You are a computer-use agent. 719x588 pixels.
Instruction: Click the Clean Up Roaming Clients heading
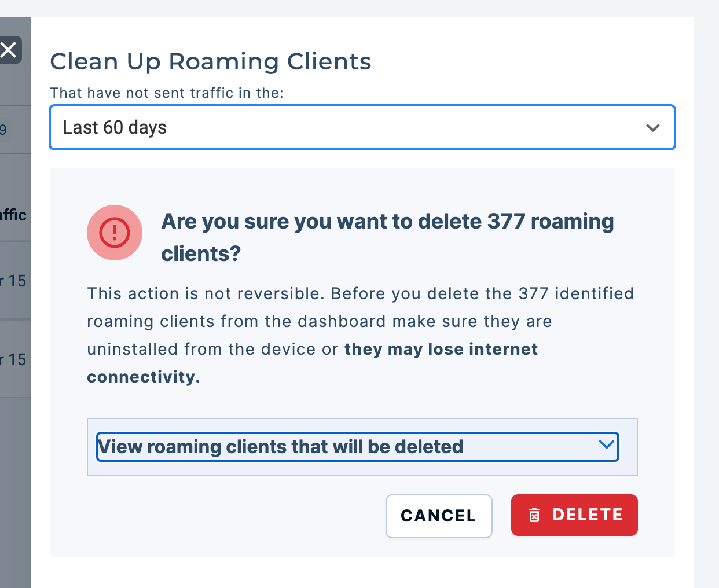click(211, 61)
